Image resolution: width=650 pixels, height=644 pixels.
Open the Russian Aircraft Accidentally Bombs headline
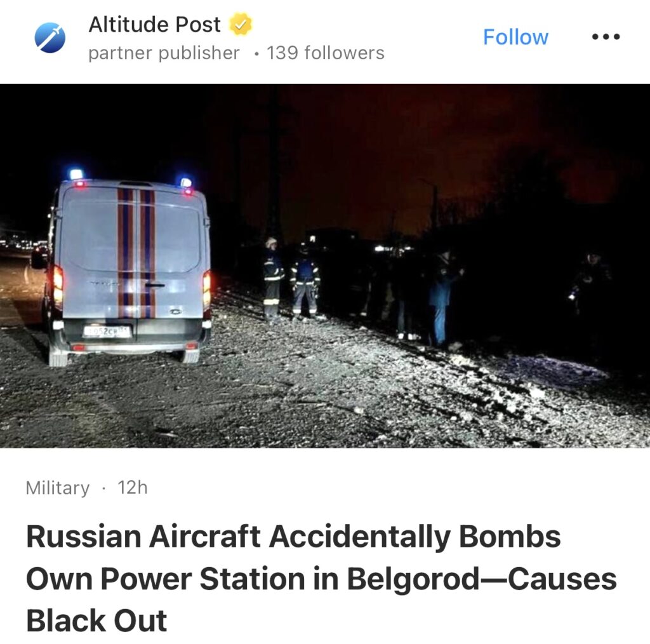pyautogui.click(x=321, y=578)
